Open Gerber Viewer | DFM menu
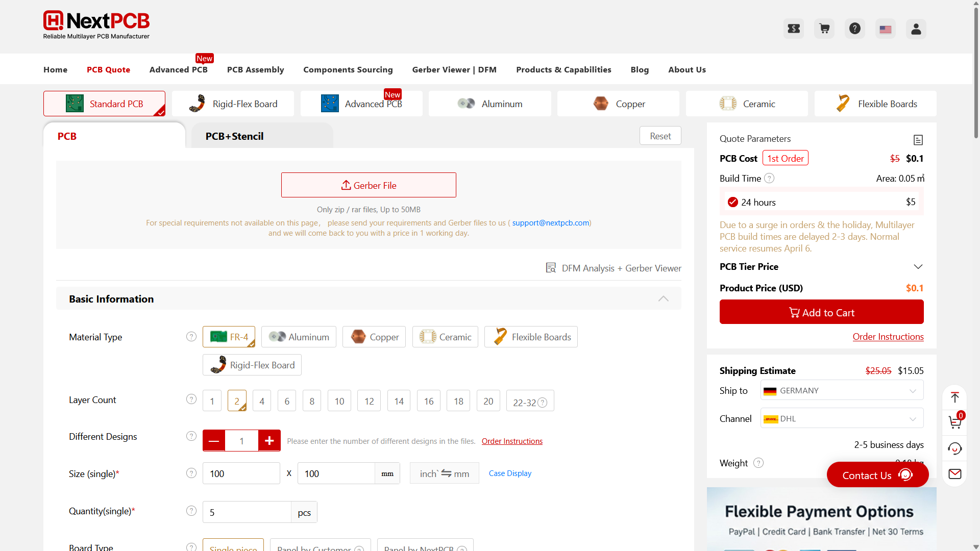Viewport: 980px width, 551px height. point(454,69)
